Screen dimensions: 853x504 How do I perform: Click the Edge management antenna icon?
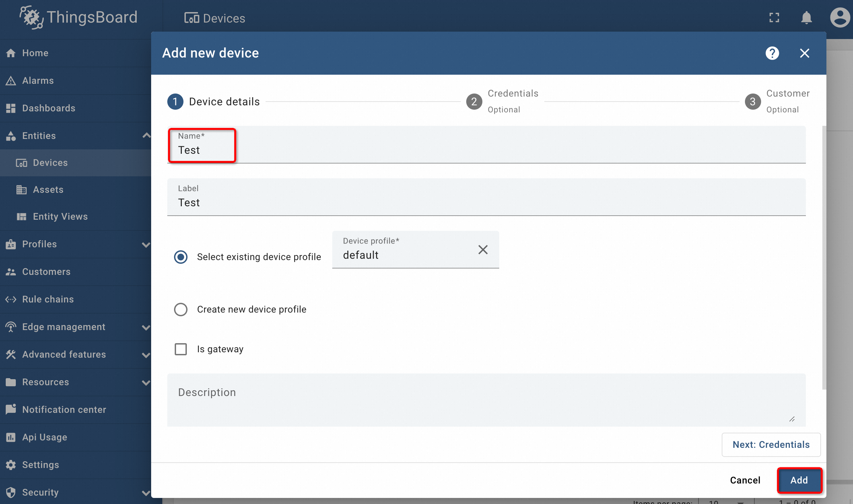(11, 327)
